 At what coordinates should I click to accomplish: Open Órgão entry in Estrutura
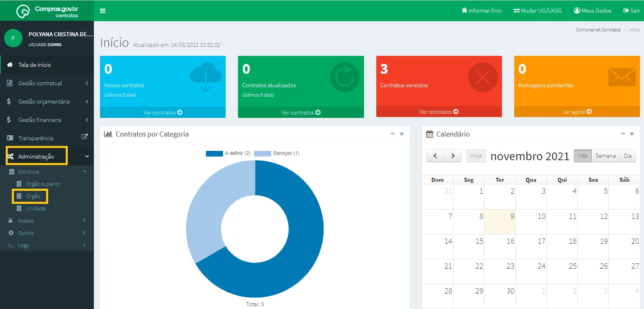(33, 196)
